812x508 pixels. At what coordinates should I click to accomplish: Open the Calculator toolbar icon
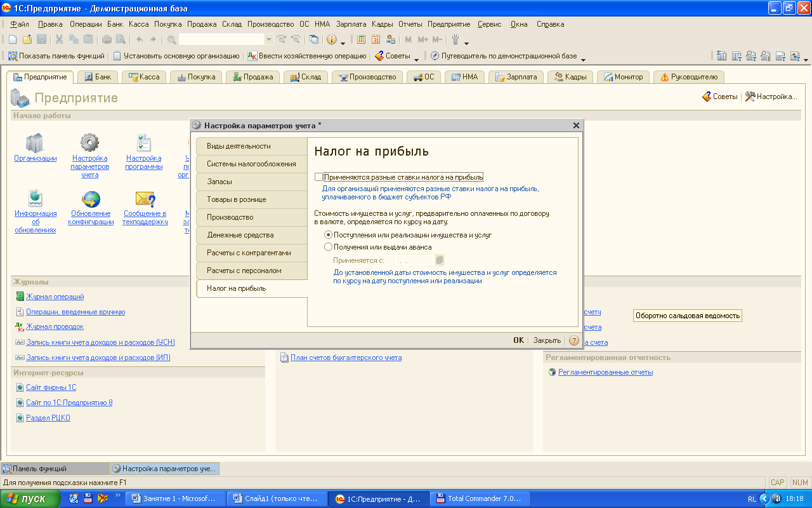[361, 39]
